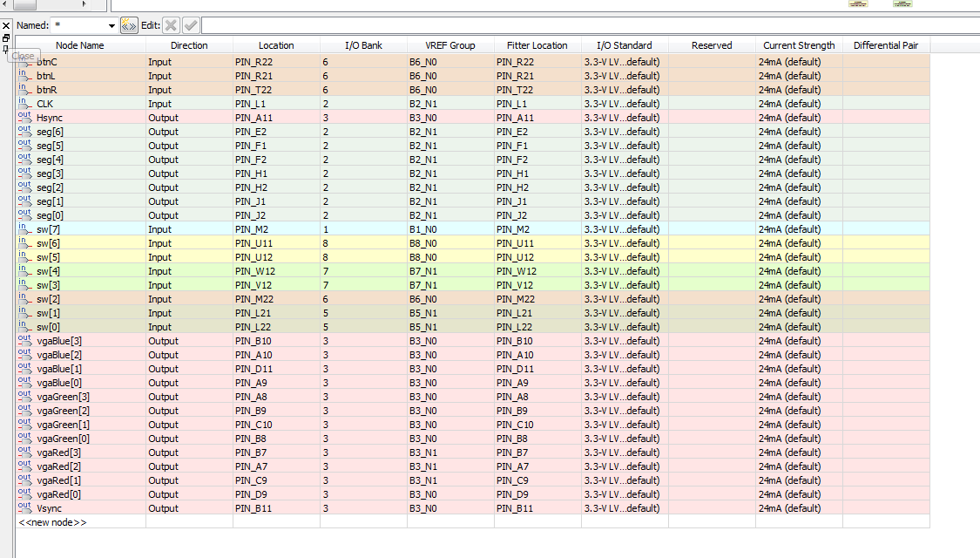Click the input pin icon of sw[7]
Screen dimensions: 980x558
tap(24, 228)
